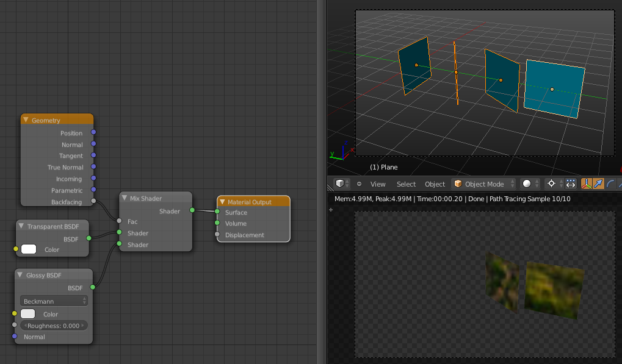This screenshot has height=364, width=622.
Task: Click Glossy BSDF's Normal input socket
Action: click(15, 337)
